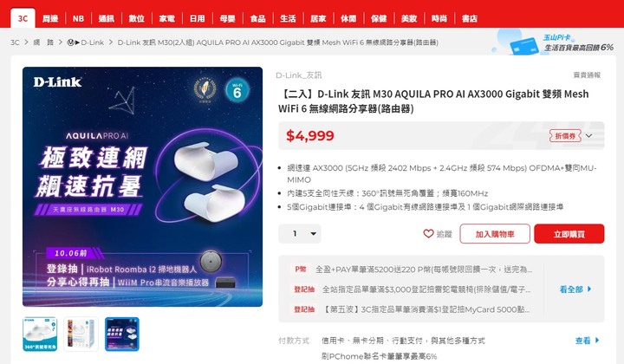Open the 賣貴通報 link
The width and height of the screenshot is (624, 364).
click(x=587, y=75)
